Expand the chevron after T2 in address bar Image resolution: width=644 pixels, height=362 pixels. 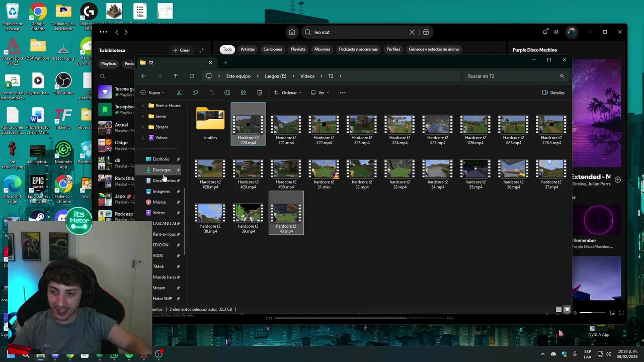tap(340, 76)
